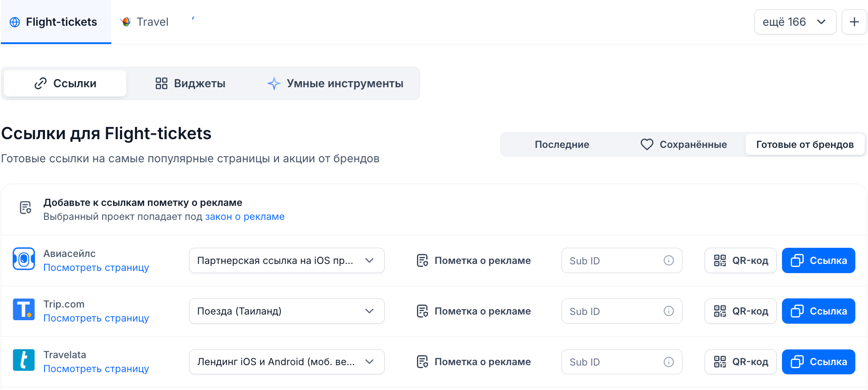Screen dimensions: 868x390
Task: Toggle Пометка о рекламе for Travelata
Action: (474, 362)
